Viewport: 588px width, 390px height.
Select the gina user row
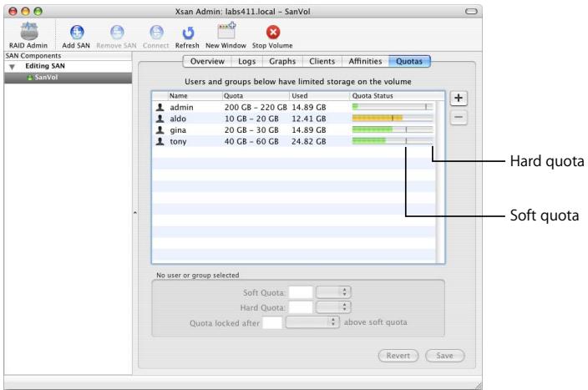(294, 129)
